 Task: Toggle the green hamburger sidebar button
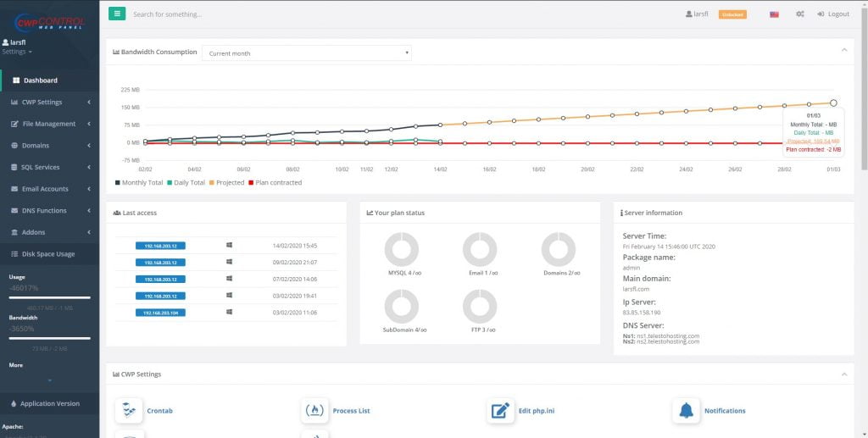click(x=117, y=14)
